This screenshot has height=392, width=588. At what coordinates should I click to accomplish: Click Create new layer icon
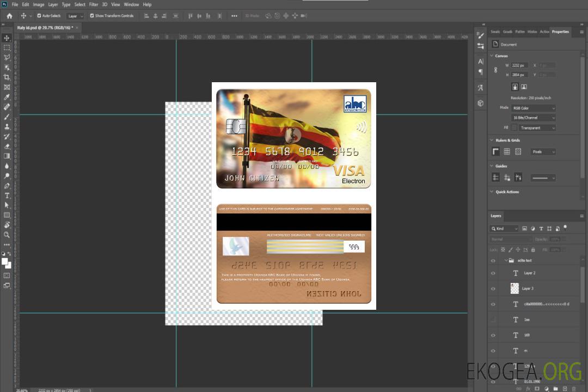[x=565, y=389]
